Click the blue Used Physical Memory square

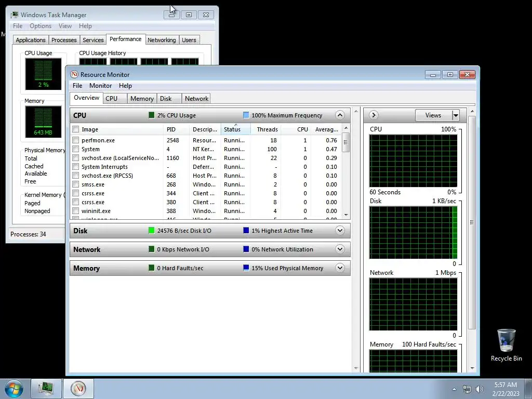[x=246, y=268]
